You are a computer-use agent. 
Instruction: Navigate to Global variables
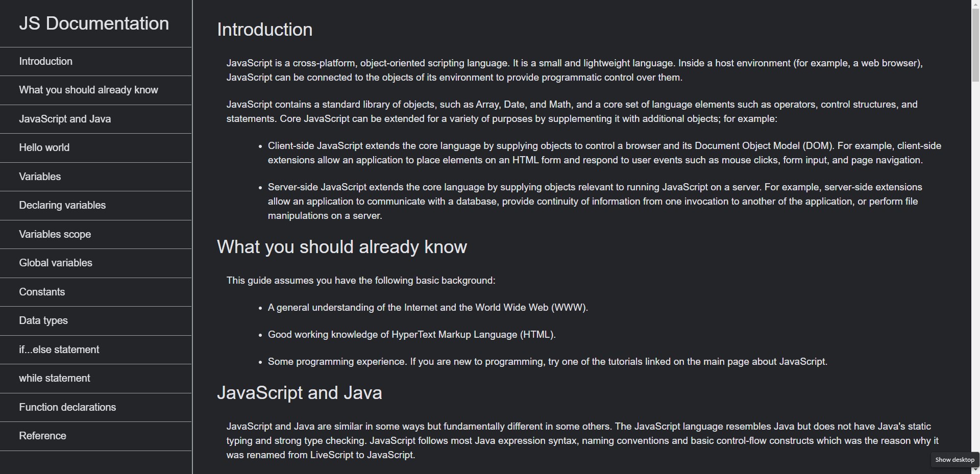[55, 263]
